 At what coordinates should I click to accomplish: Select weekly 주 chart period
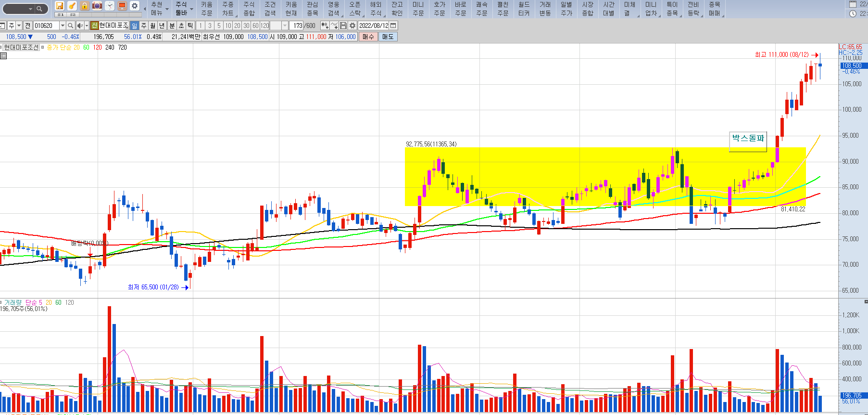click(x=144, y=26)
